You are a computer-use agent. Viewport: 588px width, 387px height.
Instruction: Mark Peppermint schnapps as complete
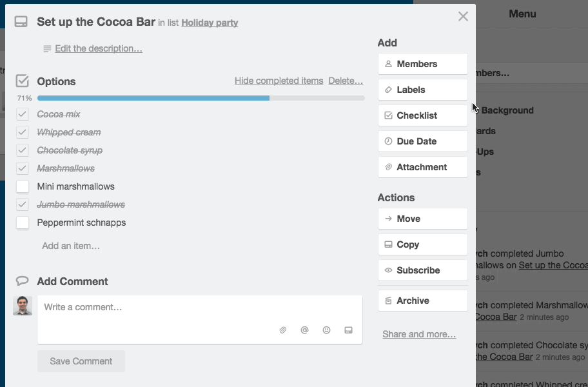coord(22,222)
